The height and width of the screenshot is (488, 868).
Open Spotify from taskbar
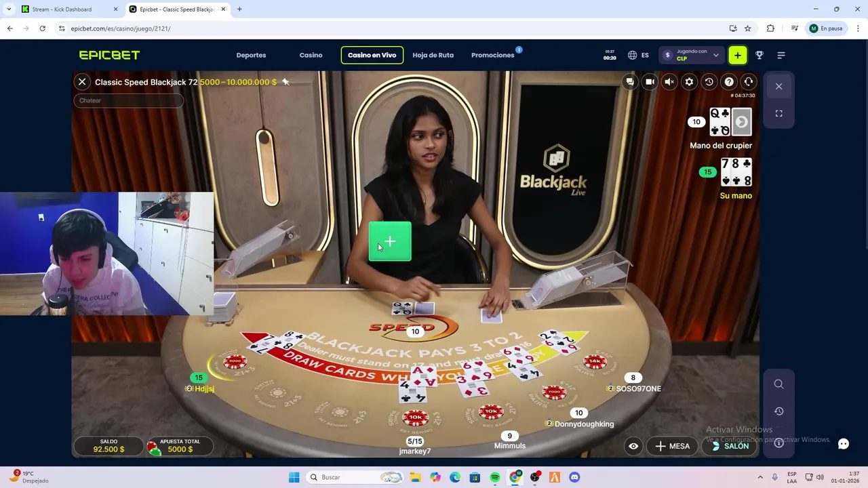click(x=495, y=477)
